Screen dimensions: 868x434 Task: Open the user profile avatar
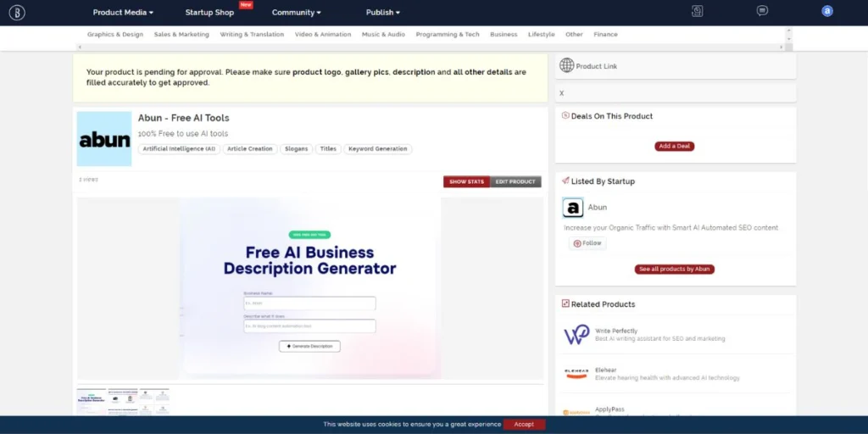pyautogui.click(x=827, y=11)
